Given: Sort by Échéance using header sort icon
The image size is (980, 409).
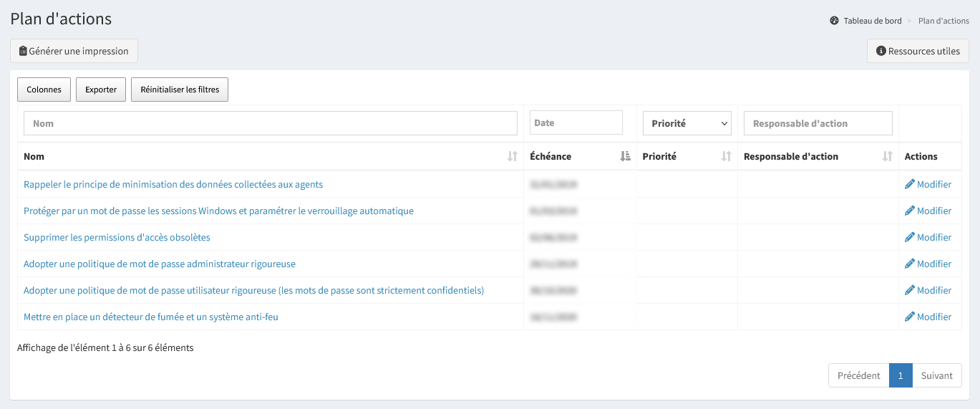Looking at the screenshot, I should pos(625,156).
